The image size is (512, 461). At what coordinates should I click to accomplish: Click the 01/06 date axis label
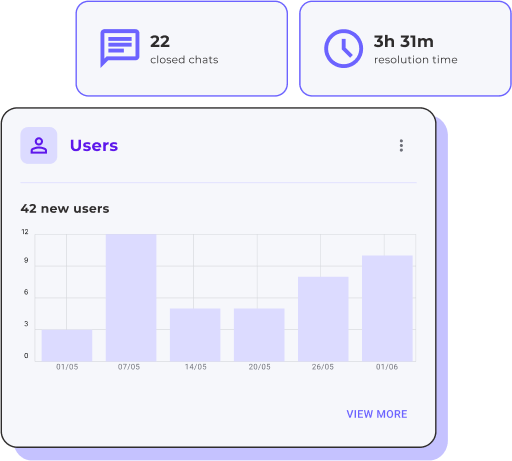point(387,367)
